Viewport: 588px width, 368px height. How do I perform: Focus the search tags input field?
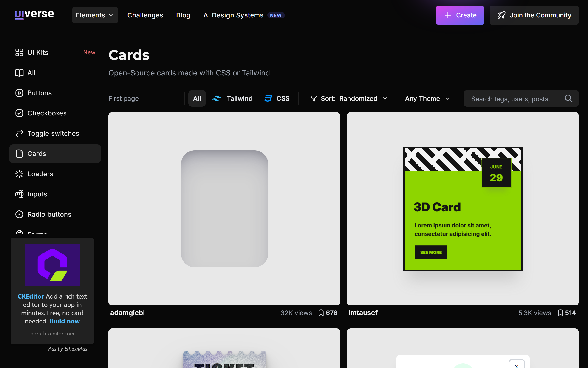click(x=521, y=99)
